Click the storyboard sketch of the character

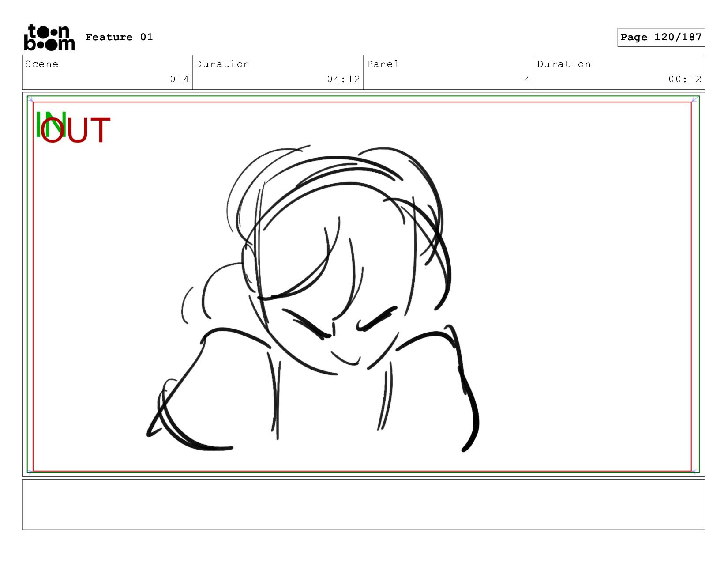(313, 298)
